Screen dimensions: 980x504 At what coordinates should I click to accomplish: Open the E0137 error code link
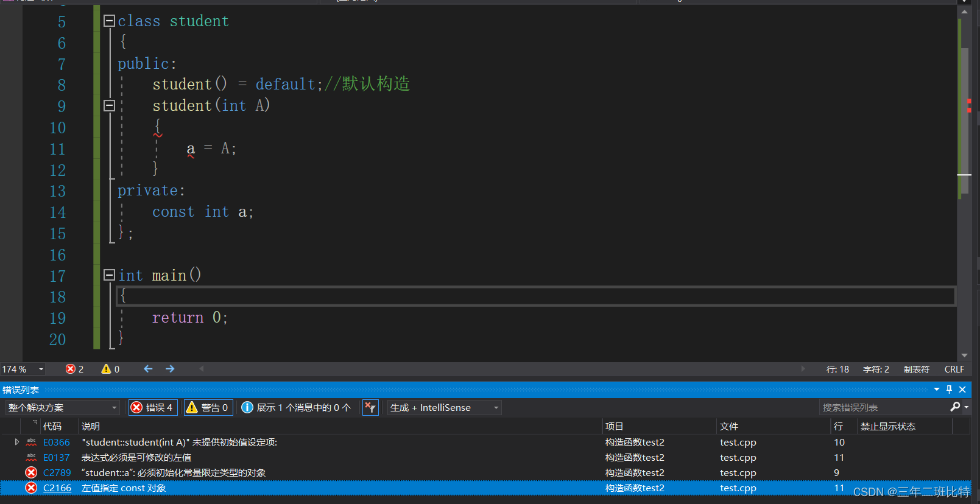(57, 458)
